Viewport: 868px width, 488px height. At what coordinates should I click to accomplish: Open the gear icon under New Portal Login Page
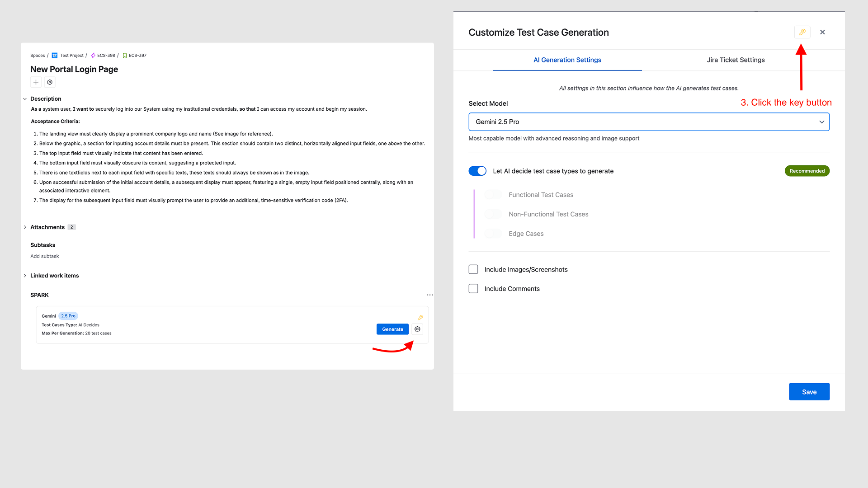click(50, 82)
